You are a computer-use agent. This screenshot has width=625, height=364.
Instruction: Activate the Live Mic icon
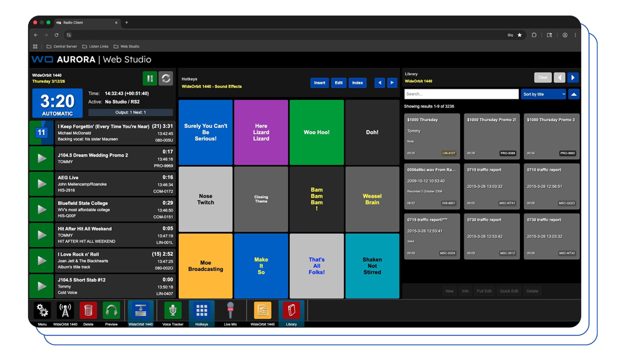pyautogui.click(x=231, y=311)
